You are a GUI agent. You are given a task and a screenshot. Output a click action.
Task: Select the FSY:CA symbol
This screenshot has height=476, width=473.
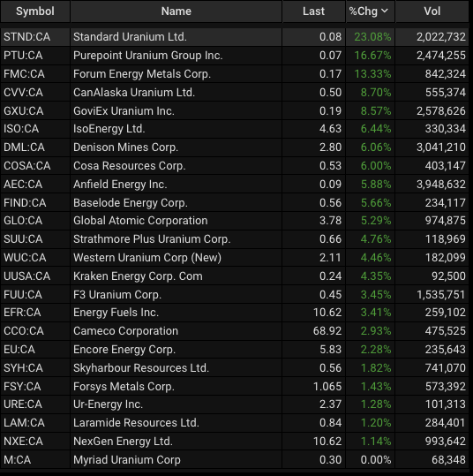(22, 387)
